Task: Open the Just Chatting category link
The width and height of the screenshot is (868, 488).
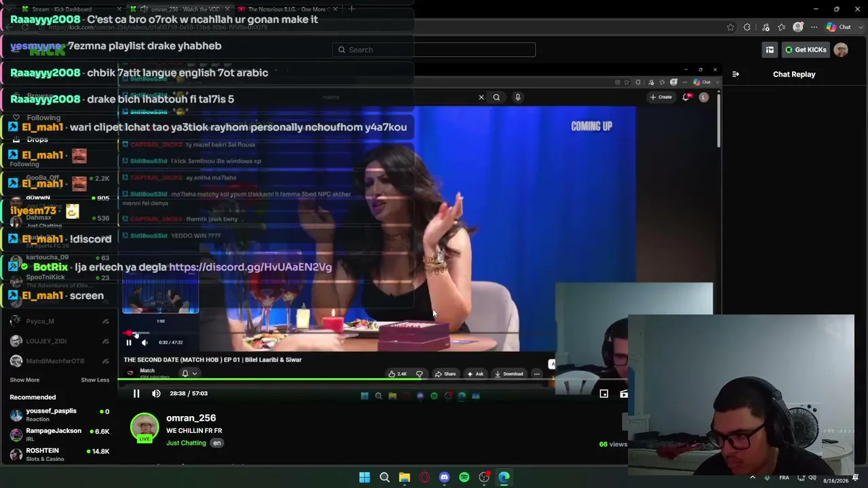Action: point(186,443)
